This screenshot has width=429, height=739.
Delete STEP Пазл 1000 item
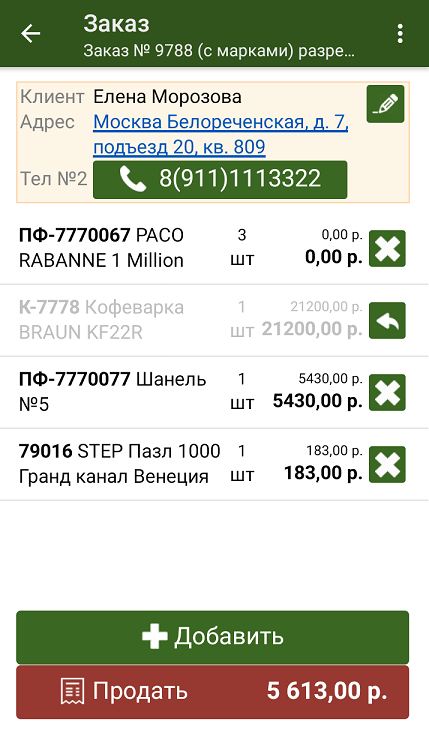387,464
